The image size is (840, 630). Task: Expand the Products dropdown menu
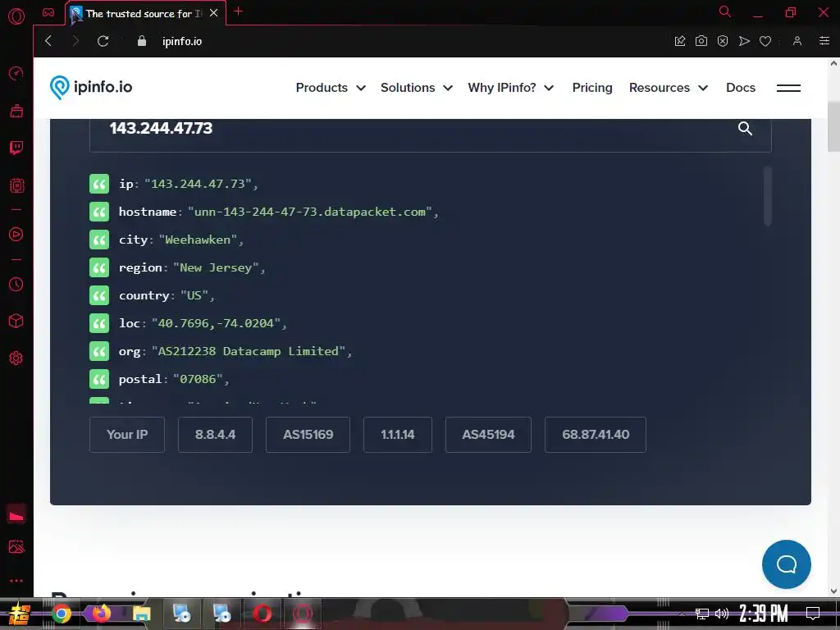coord(331,87)
